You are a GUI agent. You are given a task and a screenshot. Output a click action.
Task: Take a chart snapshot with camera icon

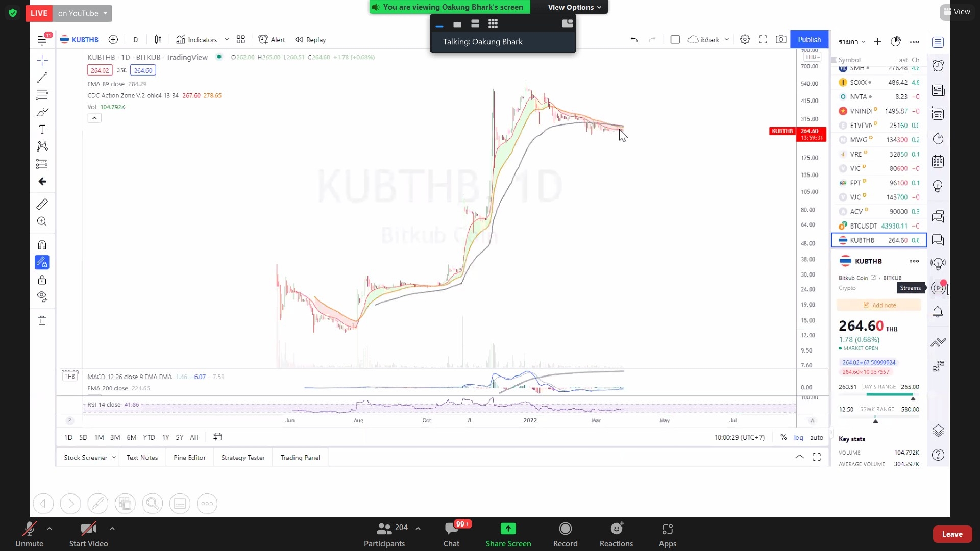(781, 39)
